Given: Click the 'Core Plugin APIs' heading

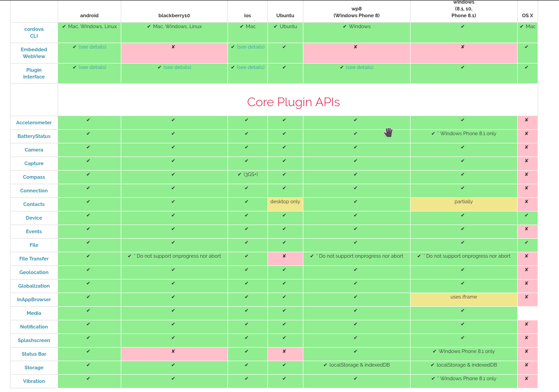Looking at the screenshot, I should click(x=293, y=102).
